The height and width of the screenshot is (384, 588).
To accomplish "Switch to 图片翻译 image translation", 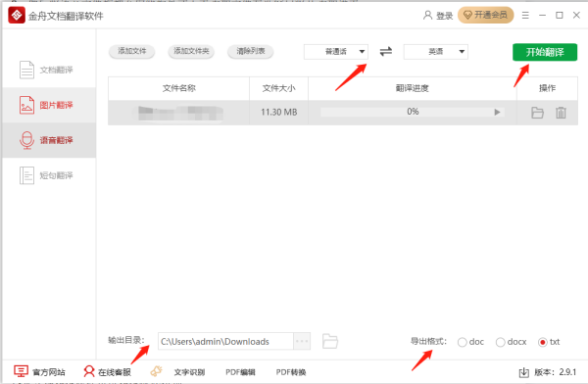I will point(49,105).
